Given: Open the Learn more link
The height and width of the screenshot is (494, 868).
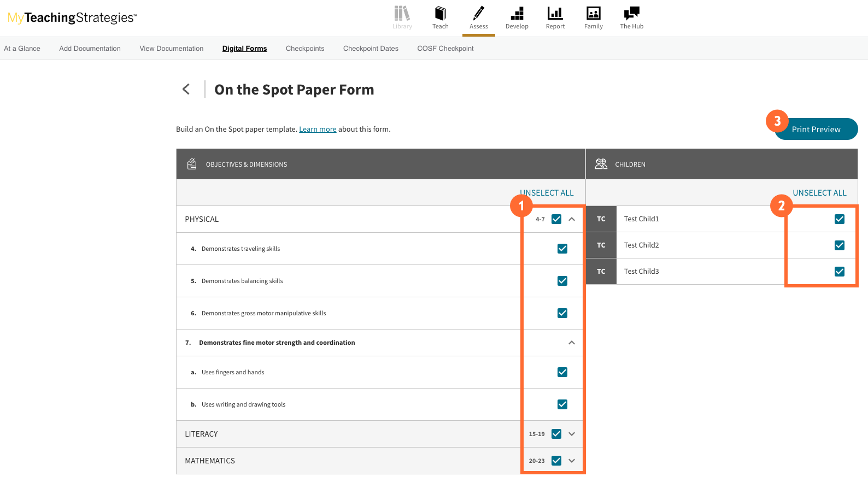Looking at the screenshot, I should [x=318, y=130].
